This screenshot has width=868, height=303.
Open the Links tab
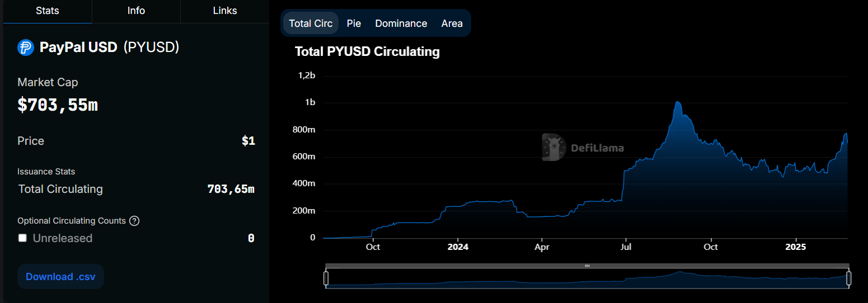pyautogui.click(x=225, y=11)
